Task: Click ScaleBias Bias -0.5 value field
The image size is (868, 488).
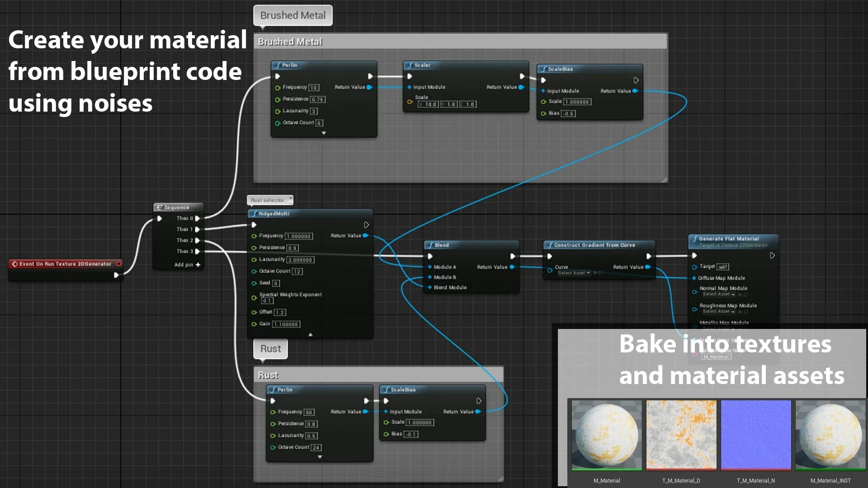Action: pyautogui.click(x=568, y=114)
